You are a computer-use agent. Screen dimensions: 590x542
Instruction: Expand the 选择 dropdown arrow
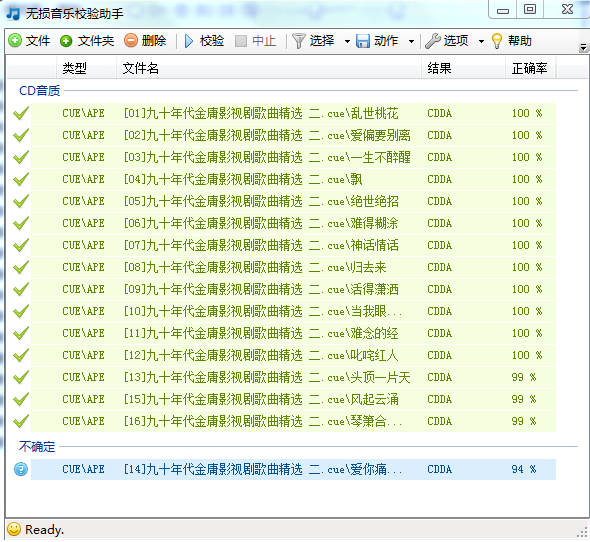[x=347, y=41]
